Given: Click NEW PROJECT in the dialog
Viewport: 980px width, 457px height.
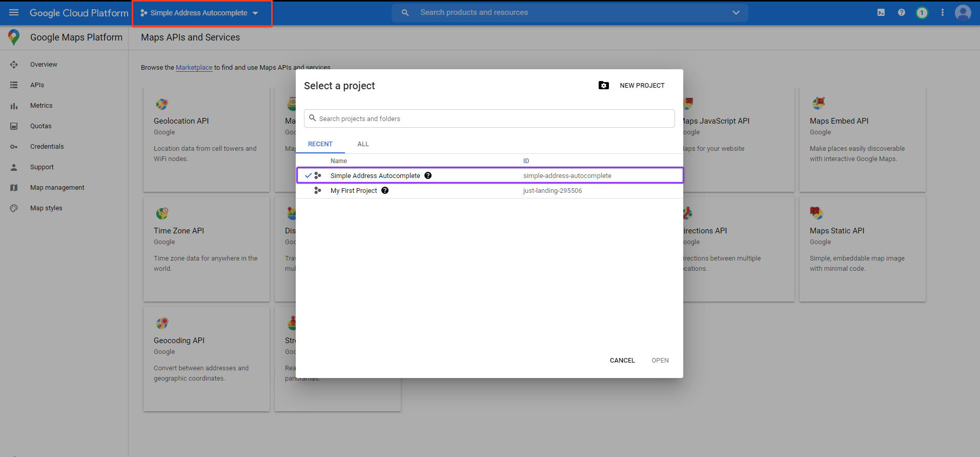Looking at the screenshot, I should click(642, 86).
